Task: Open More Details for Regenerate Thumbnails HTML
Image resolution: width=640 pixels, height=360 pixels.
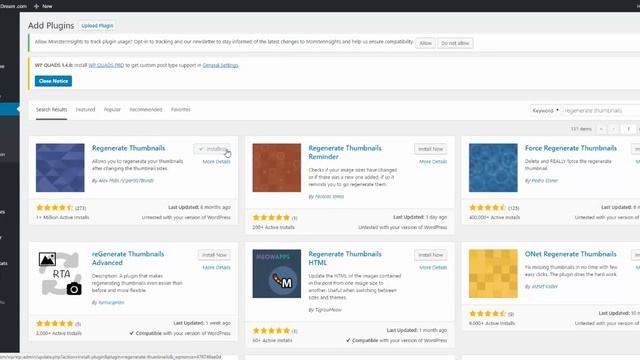Action: tap(433, 268)
